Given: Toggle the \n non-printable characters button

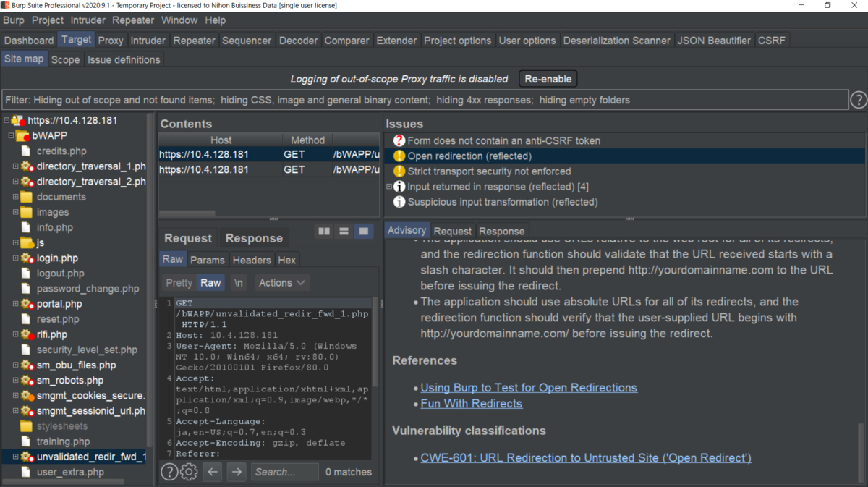Looking at the screenshot, I should pos(239,283).
